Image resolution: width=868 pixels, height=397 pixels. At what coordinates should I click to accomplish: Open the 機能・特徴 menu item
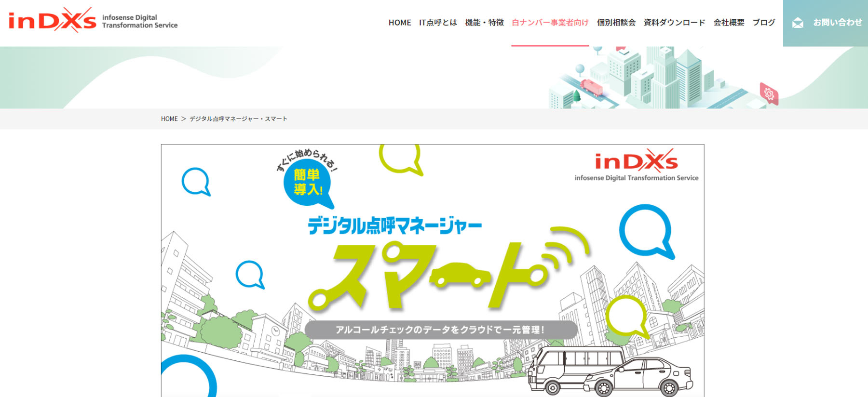[x=484, y=23]
